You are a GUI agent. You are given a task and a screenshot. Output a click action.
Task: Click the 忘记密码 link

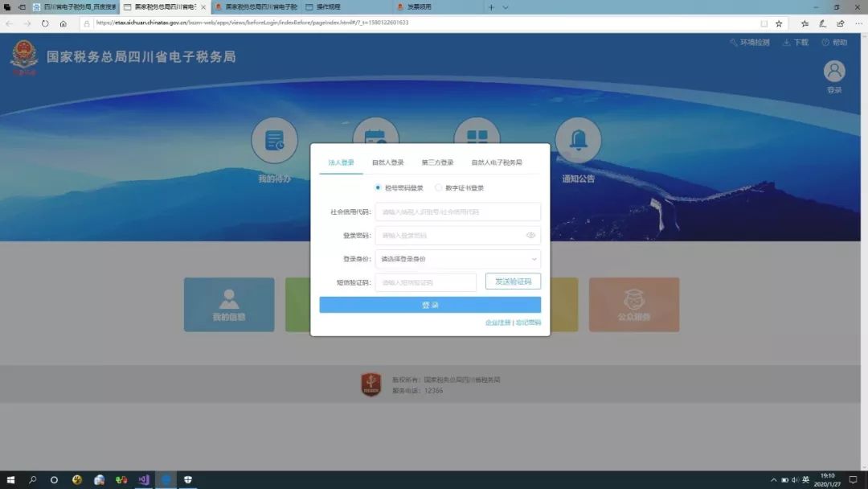(528, 323)
